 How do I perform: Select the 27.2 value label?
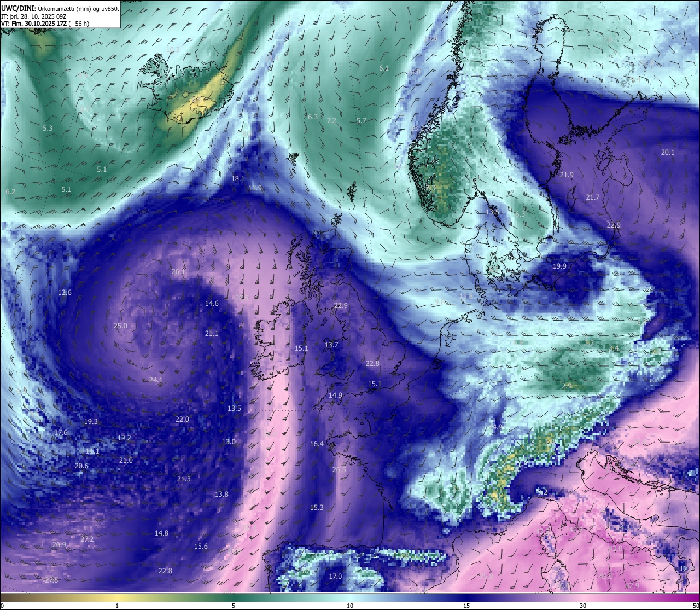[87, 539]
